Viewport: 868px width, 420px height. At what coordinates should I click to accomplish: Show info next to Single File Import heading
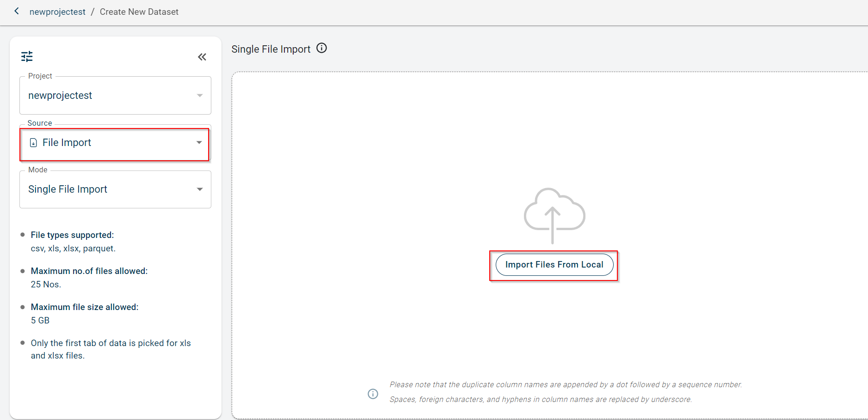(321, 48)
